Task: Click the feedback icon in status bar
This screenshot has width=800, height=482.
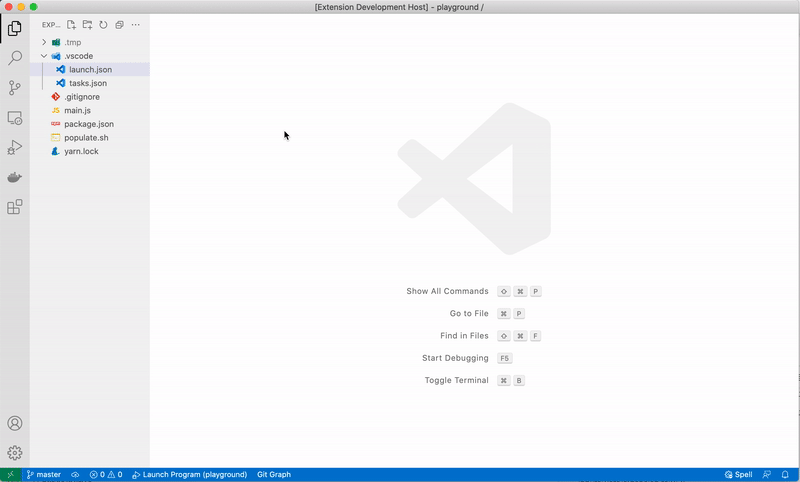Action: [x=766, y=474]
